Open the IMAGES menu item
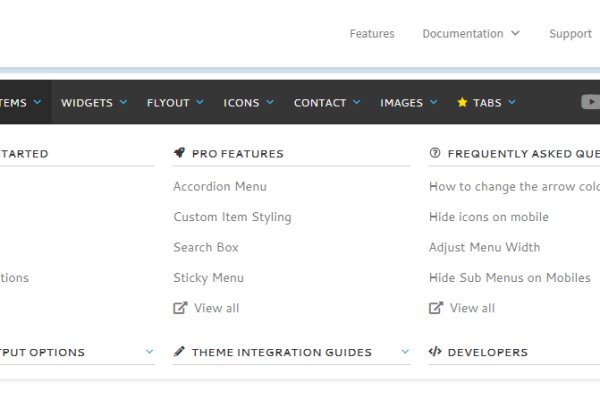600x400 pixels. click(409, 103)
